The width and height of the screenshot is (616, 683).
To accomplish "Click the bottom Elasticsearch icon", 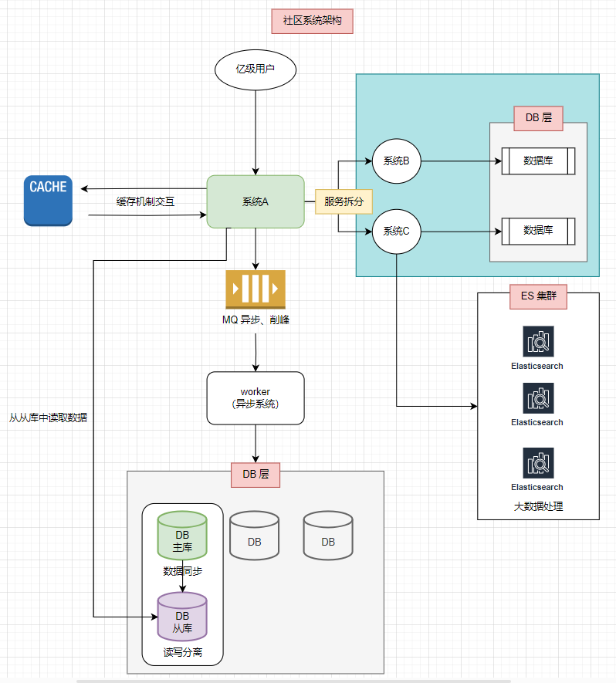I will pos(538,462).
